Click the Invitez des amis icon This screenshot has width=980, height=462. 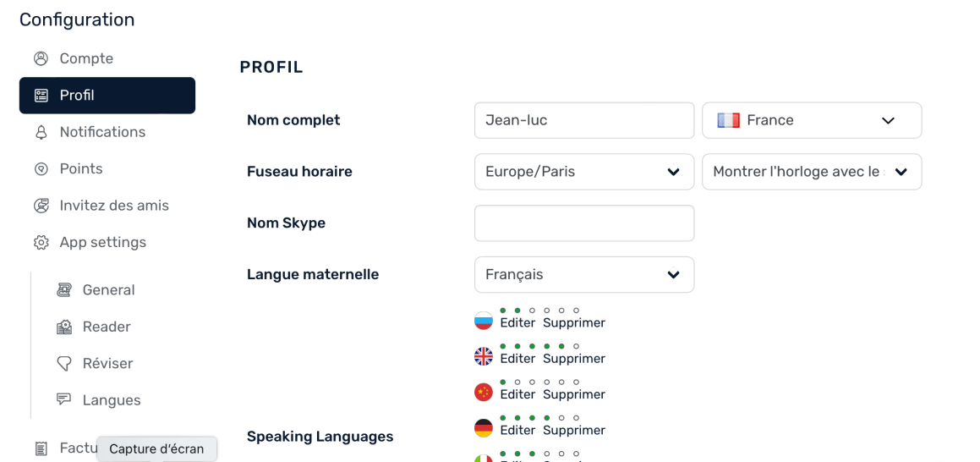pyautogui.click(x=41, y=206)
